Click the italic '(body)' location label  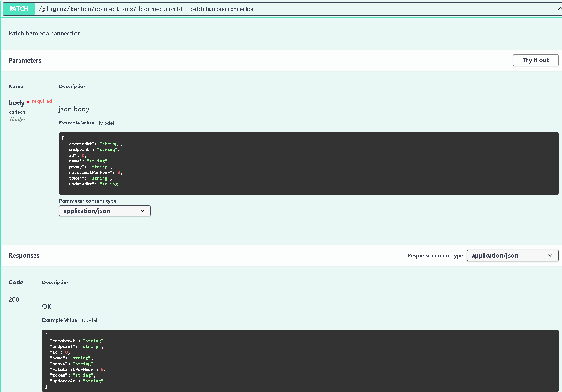click(x=17, y=119)
